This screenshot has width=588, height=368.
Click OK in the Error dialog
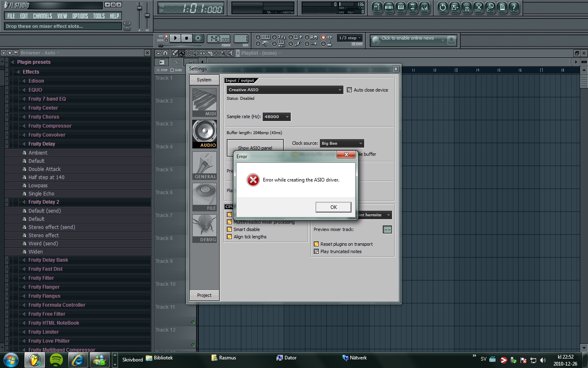coord(334,207)
